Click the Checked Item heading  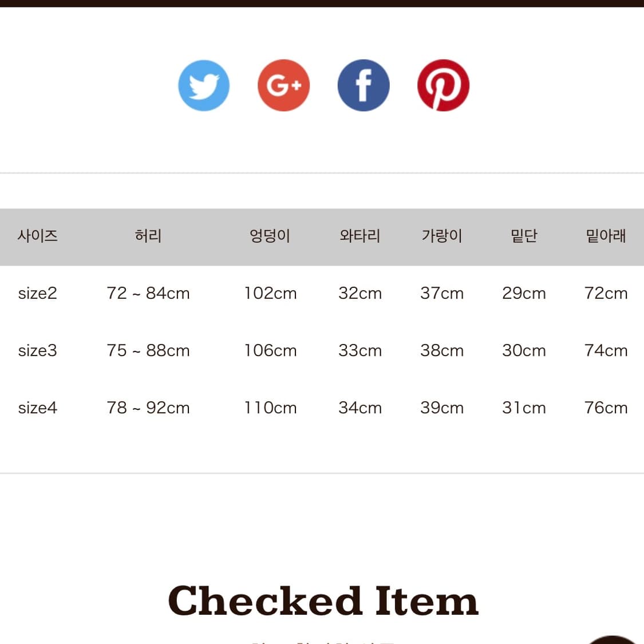tap(323, 601)
